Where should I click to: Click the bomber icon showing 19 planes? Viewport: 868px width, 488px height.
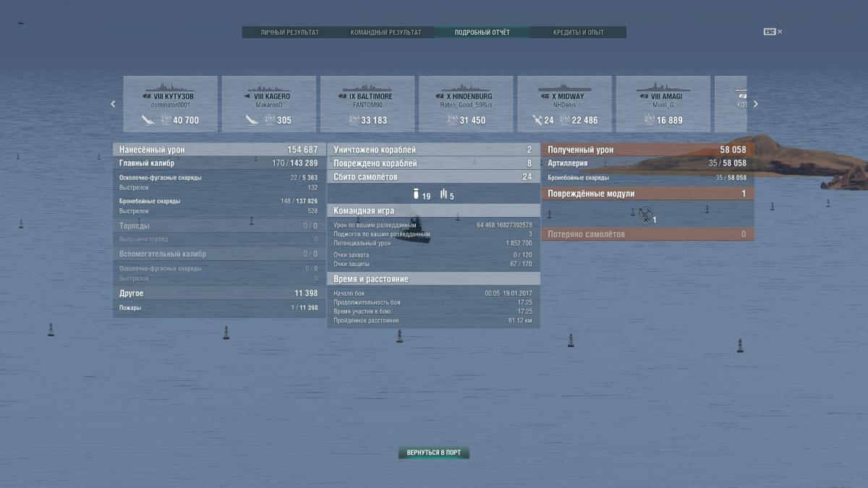(416, 195)
